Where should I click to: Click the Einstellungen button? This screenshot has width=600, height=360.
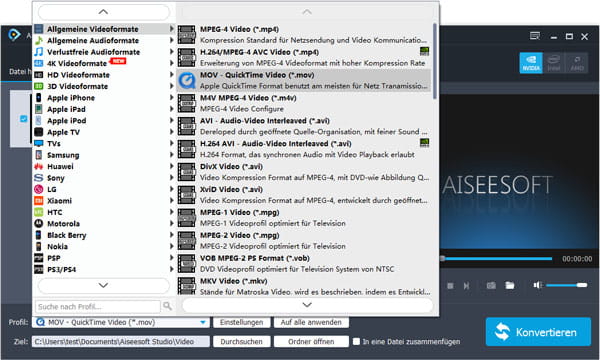tap(241, 323)
